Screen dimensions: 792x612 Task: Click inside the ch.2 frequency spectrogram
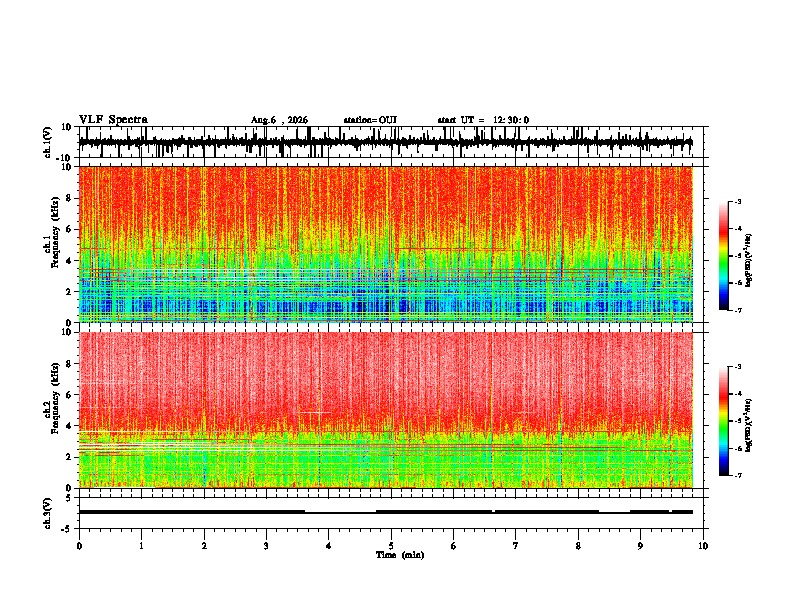click(x=385, y=410)
